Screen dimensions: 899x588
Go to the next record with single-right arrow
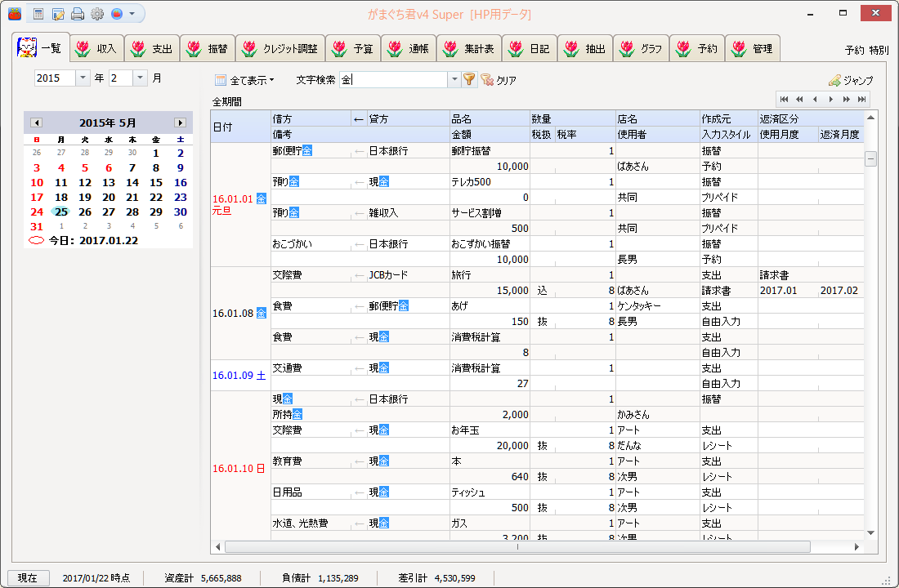pyautogui.click(x=831, y=99)
